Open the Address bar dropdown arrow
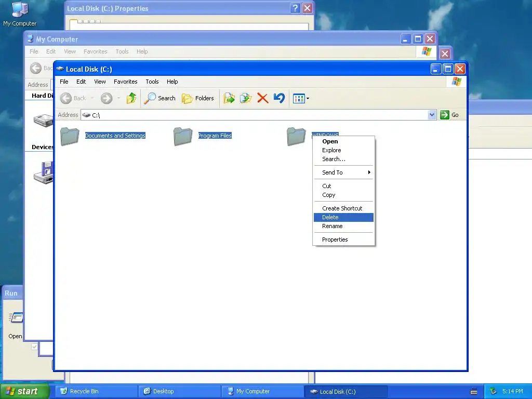Screen dimensions: 532x399 click(432, 115)
